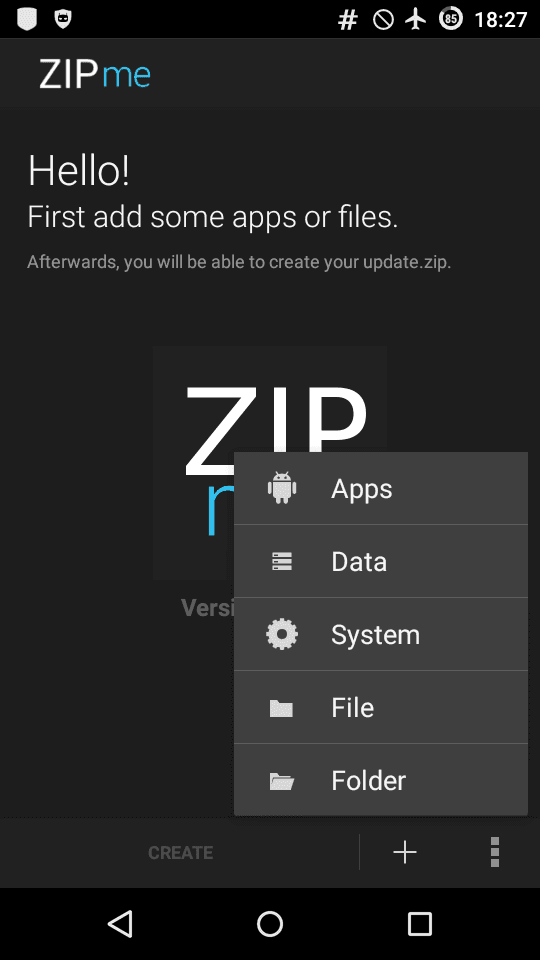This screenshot has height=960, width=540.
Task: Tap the CREATE button
Action: 180,852
